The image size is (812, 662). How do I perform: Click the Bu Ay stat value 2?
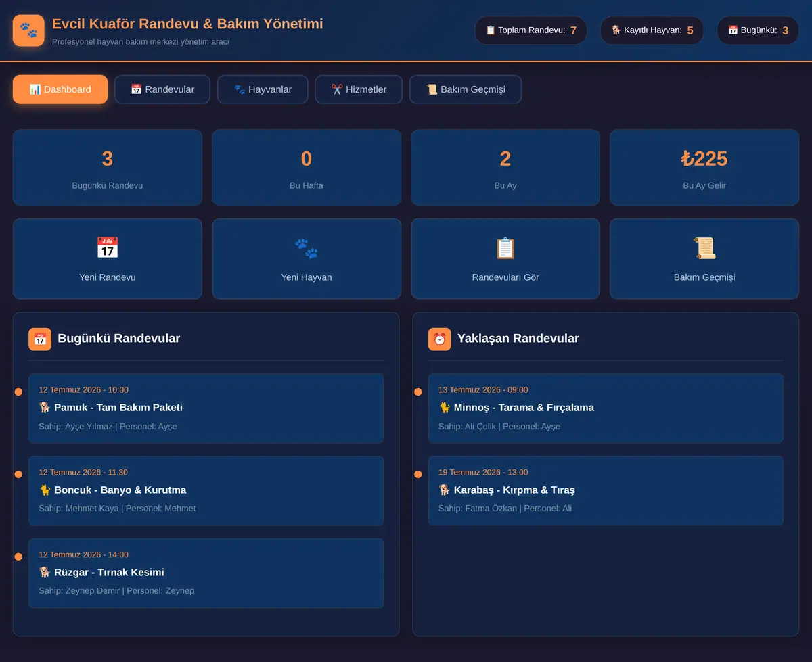click(505, 159)
